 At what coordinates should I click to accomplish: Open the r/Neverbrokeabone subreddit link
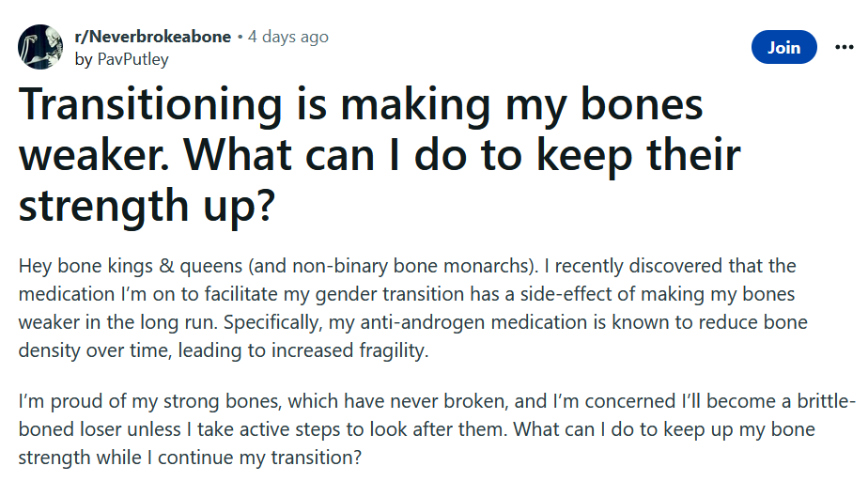click(152, 37)
